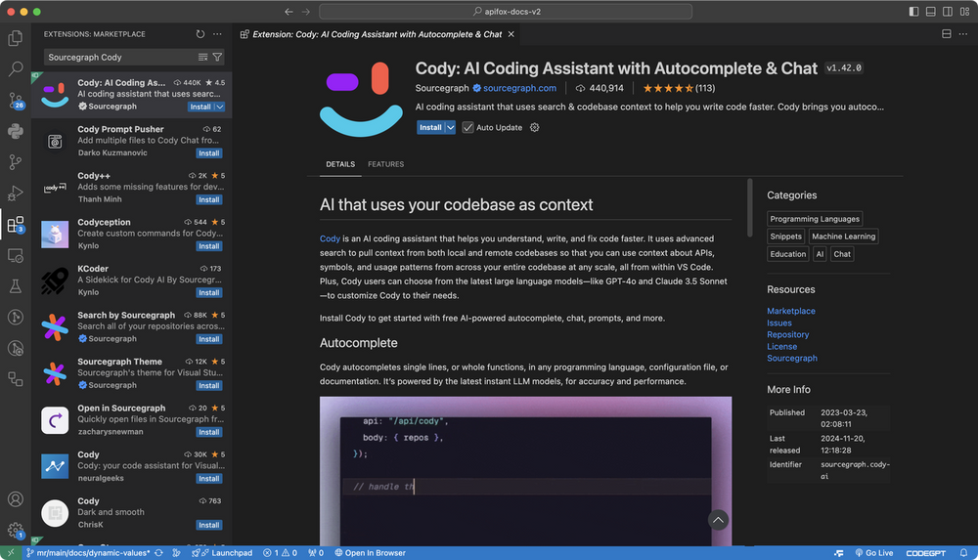Image resolution: width=978 pixels, height=560 pixels.
Task: Refresh the extensions marketplace list
Action: point(200,33)
